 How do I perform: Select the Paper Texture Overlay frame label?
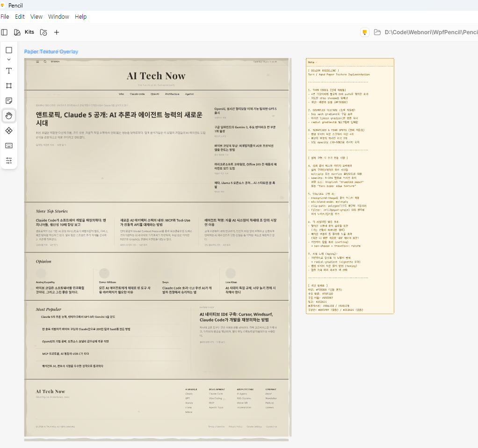pyautogui.click(x=51, y=51)
